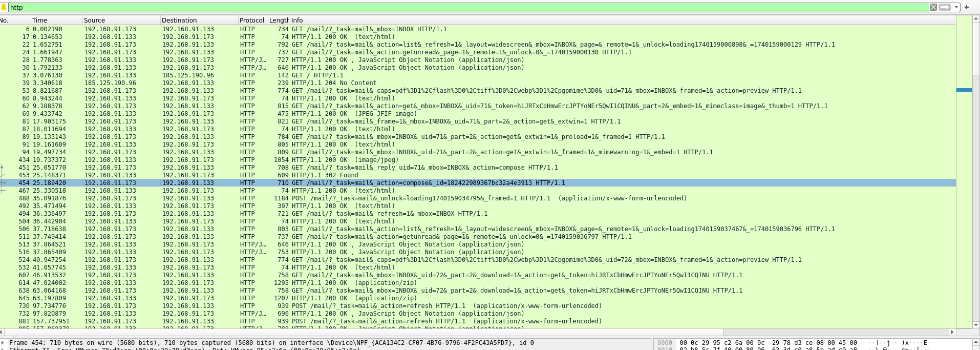Click the Destination column header

click(199, 20)
